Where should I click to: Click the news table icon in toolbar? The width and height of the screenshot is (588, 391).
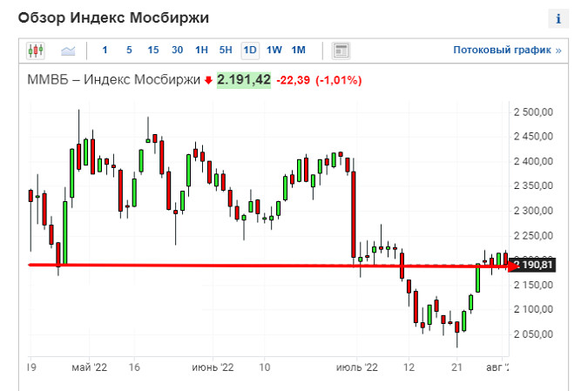click(341, 51)
